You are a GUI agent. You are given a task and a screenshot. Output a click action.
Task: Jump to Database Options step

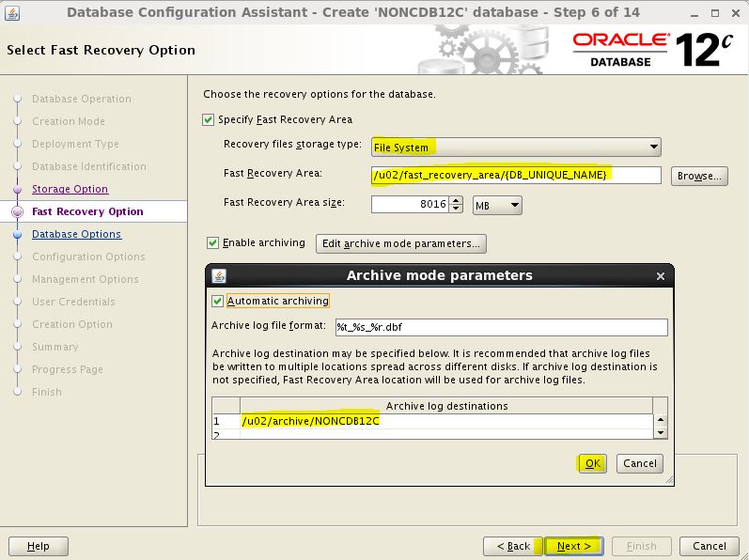pyautogui.click(x=76, y=234)
